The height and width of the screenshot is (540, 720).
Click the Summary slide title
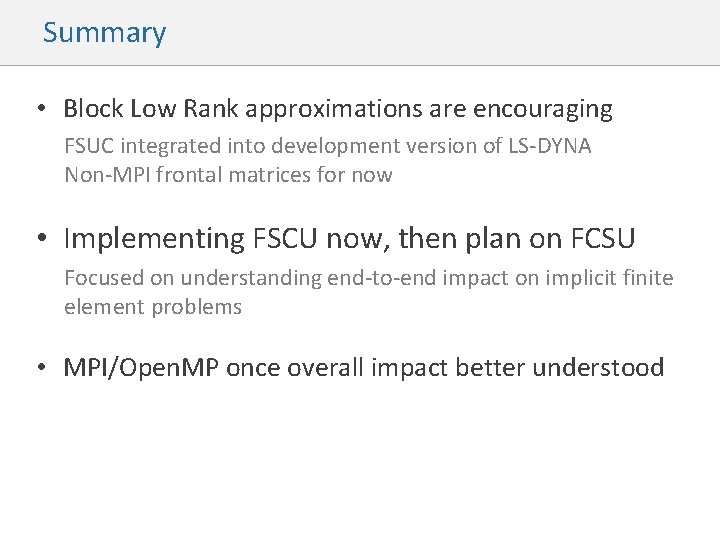[x=104, y=33]
